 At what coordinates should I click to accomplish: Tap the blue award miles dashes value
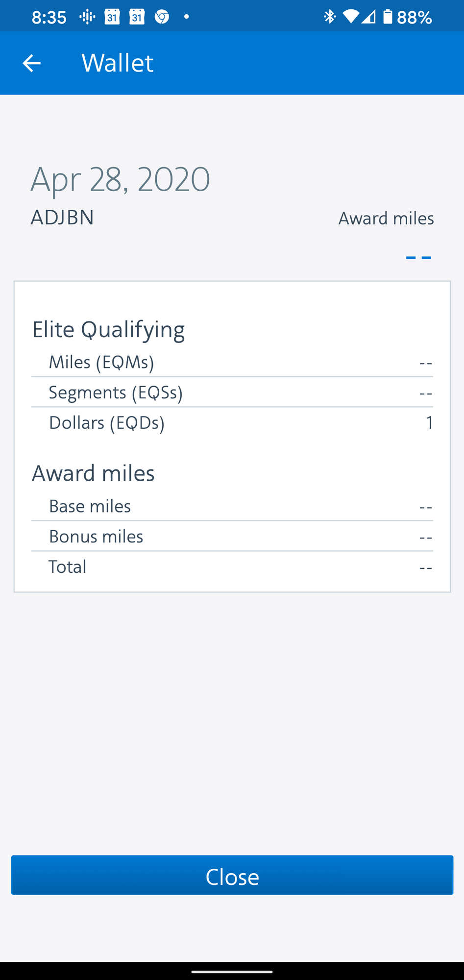click(418, 257)
